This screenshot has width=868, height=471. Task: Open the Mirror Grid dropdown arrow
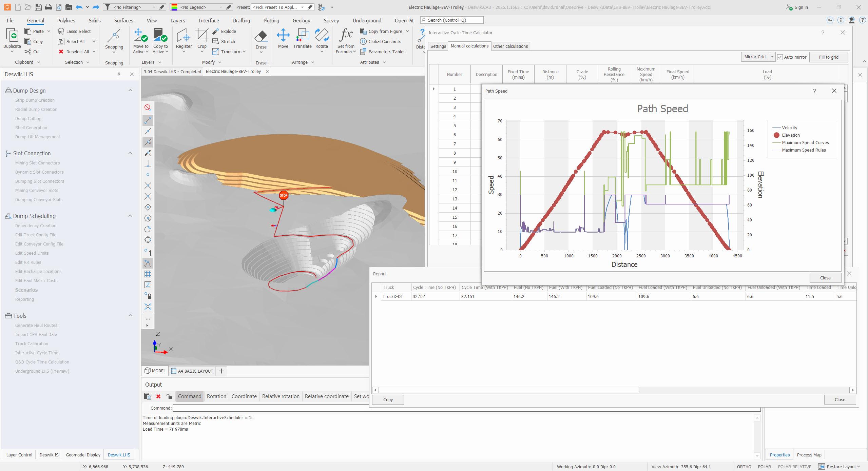772,57
